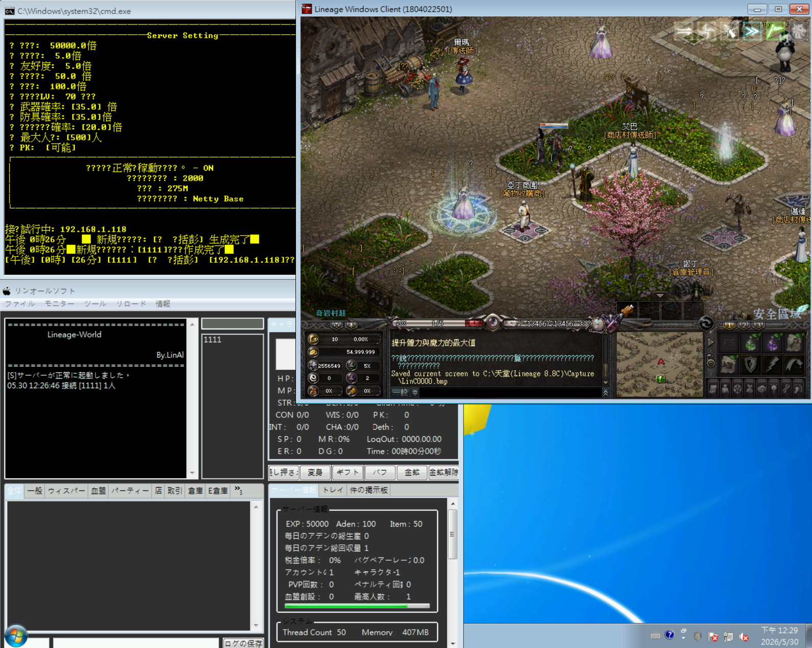Click the 変身 button

315,472
